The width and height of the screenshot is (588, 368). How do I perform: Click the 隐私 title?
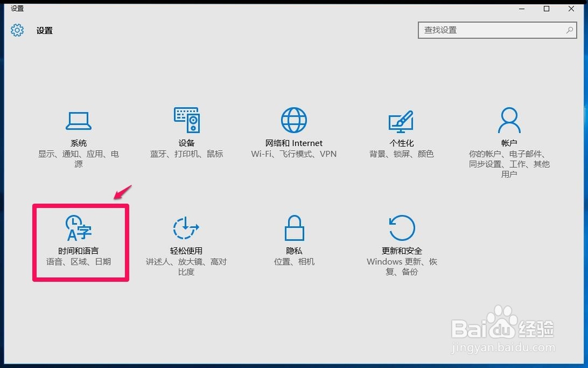[294, 251]
